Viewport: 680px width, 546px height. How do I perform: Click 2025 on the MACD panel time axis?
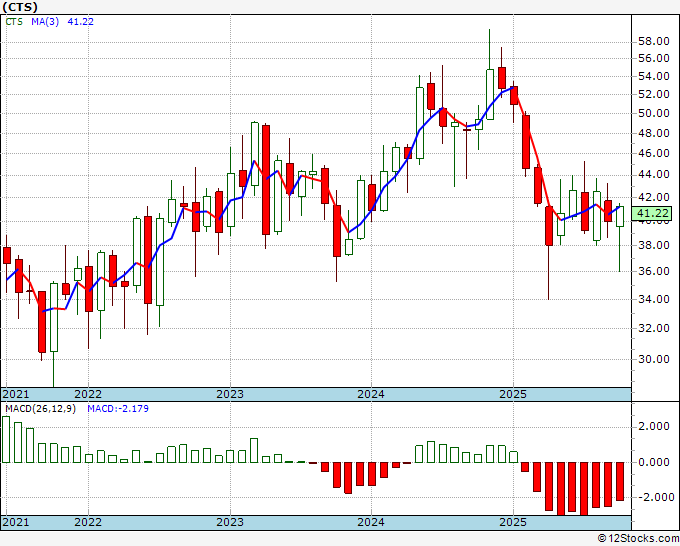click(513, 522)
